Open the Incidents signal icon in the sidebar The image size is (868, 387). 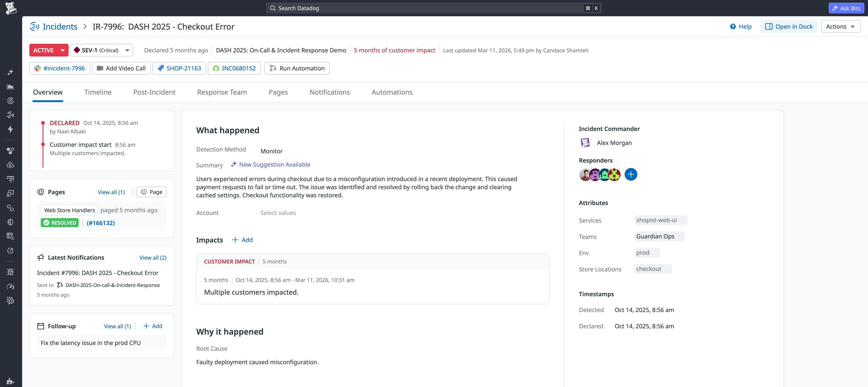coord(10,115)
